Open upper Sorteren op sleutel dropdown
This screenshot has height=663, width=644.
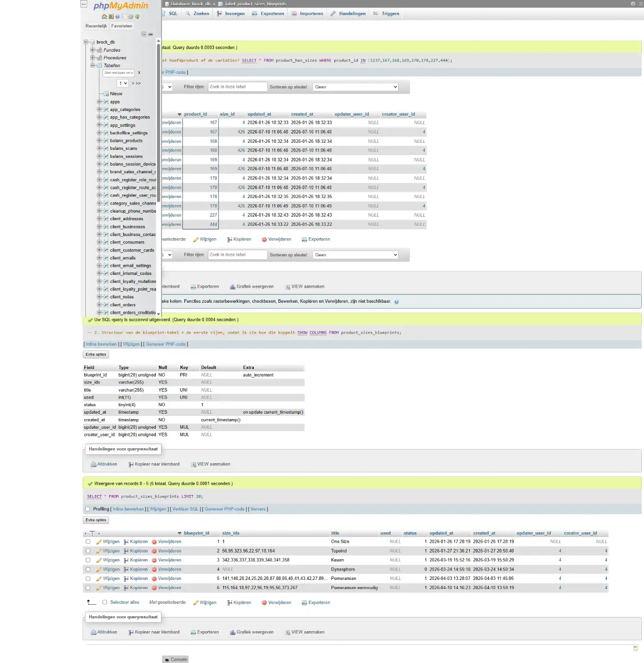pyautogui.click(x=356, y=87)
